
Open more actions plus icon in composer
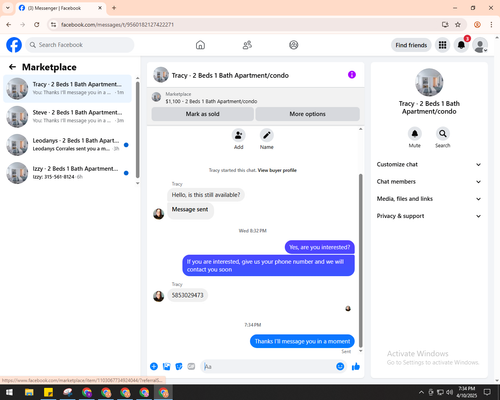click(x=154, y=367)
